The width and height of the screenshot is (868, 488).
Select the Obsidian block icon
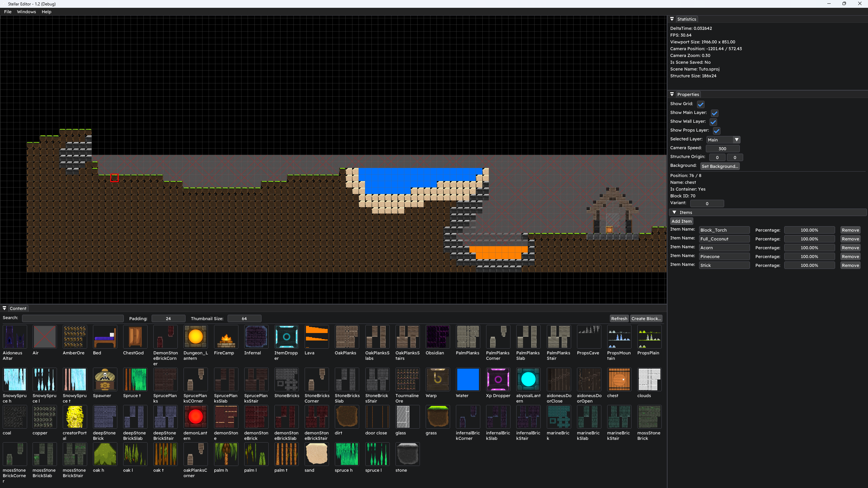438,337
